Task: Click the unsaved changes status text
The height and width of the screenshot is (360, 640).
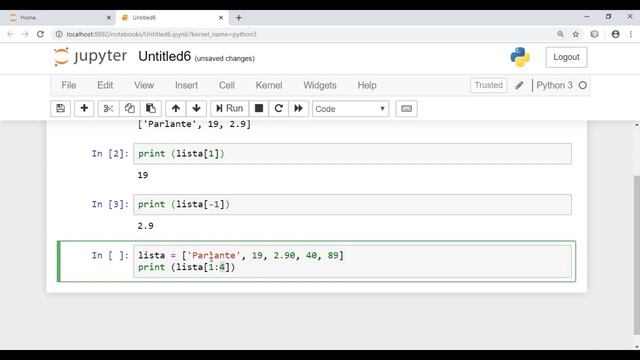Action: (x=224, y=58)
